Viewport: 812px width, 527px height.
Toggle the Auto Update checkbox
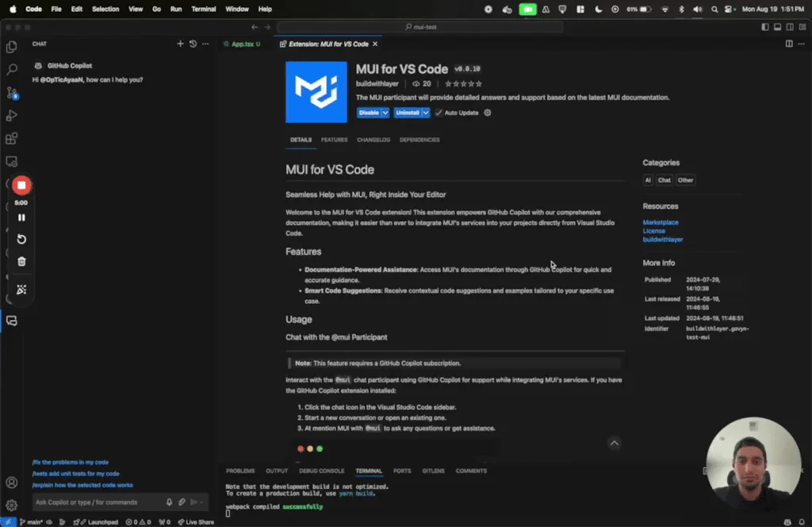439,113
